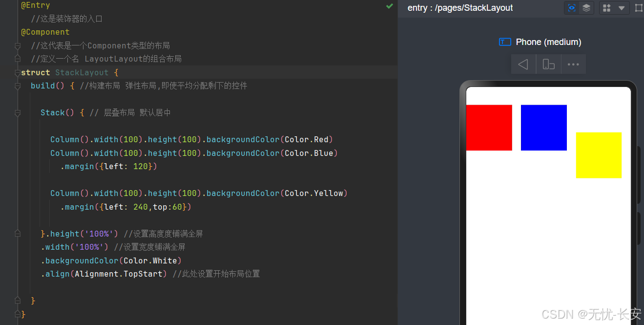Viewport: 644px width, 325px height.
Task: Click the struct keyword
Action: coord(36,73)
